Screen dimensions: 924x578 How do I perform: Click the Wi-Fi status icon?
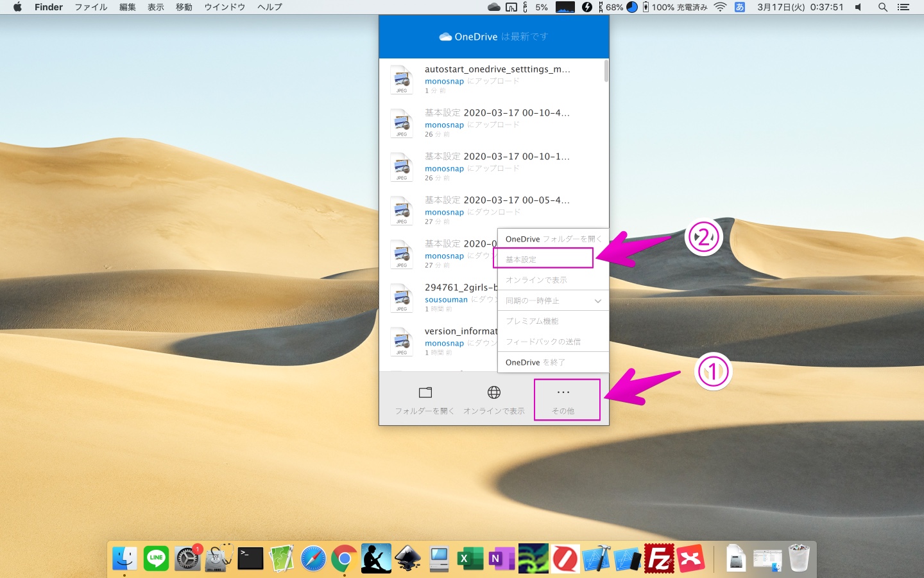click(x=720, y=7)
